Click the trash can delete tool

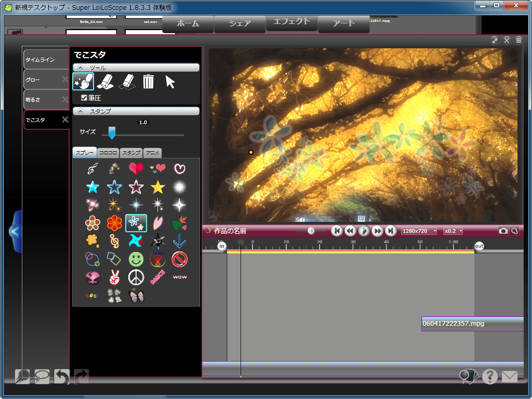click(149, 82)
